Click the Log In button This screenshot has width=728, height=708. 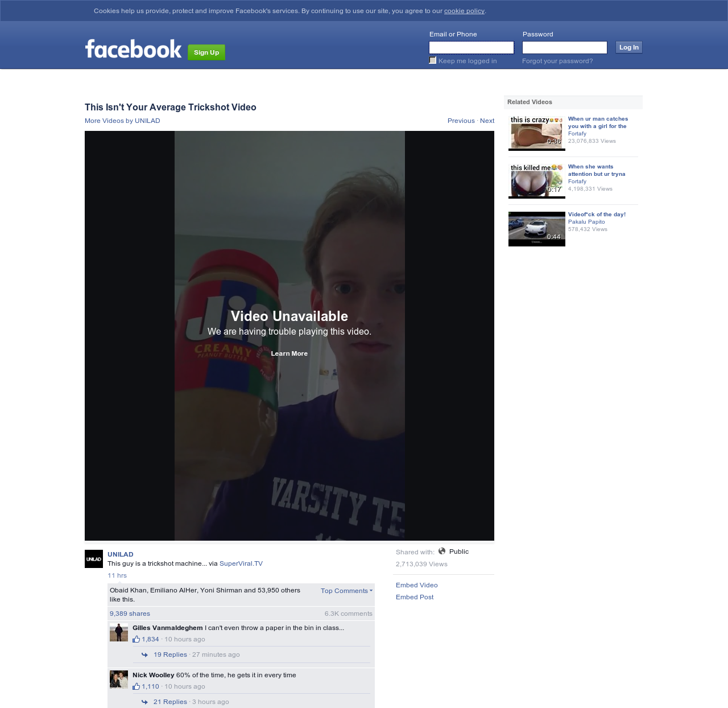click(629, 47)
